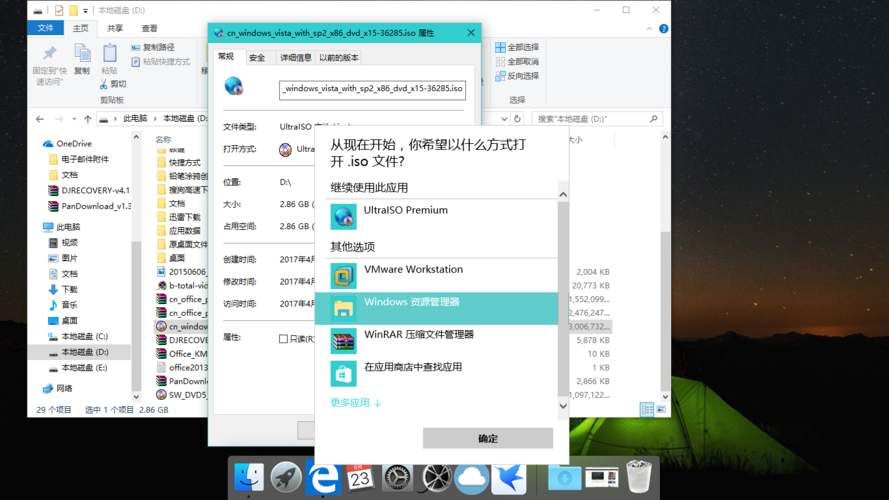The image size is (889, 500).
Task: Switch to large icons view layout
Action: point(661,409)
